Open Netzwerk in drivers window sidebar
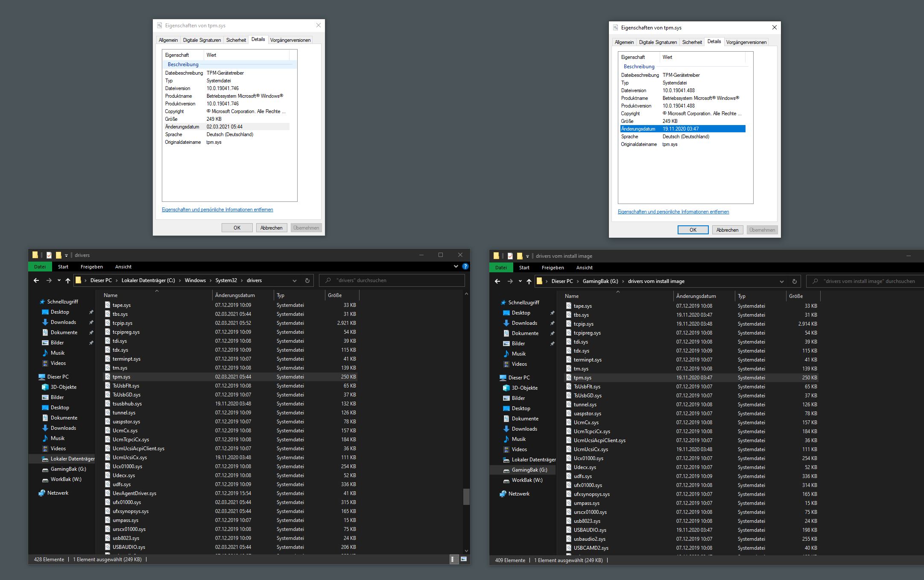 point(58,493)
